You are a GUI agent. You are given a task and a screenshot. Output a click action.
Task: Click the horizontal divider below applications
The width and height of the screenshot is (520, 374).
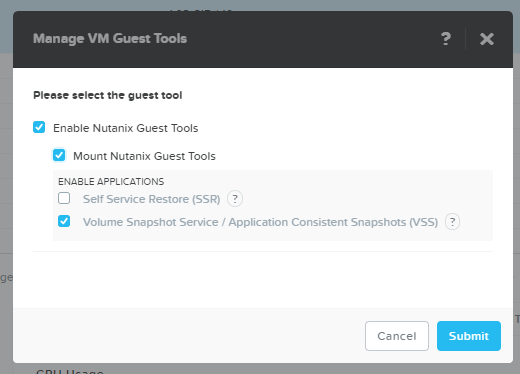(263, 251)
